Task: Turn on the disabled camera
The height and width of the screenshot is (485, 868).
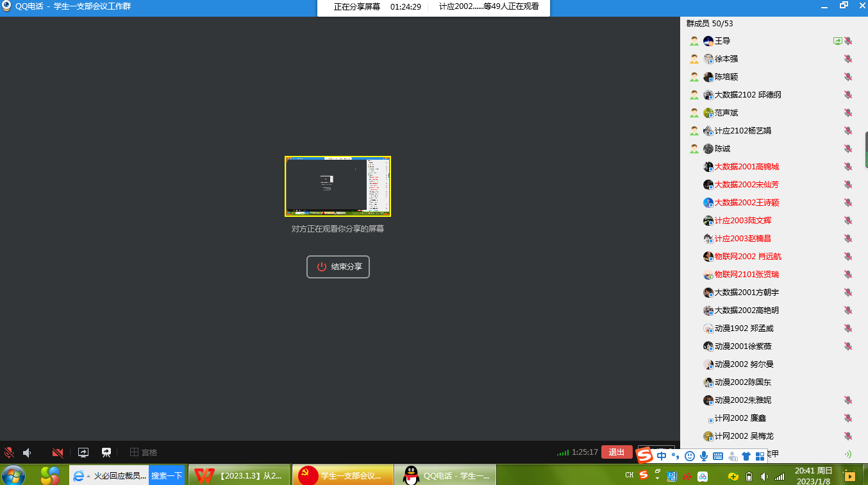Action: [x=58, y=452]
